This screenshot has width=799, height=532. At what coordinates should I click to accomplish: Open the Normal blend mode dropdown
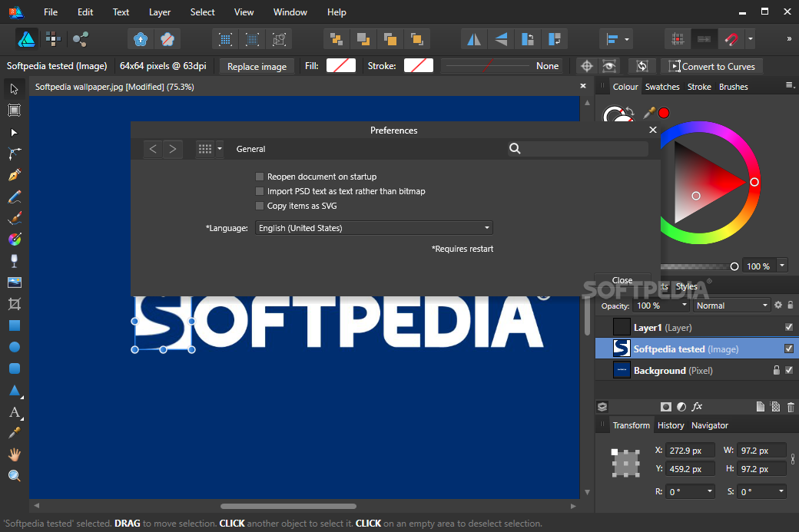(x=731, y=306)
